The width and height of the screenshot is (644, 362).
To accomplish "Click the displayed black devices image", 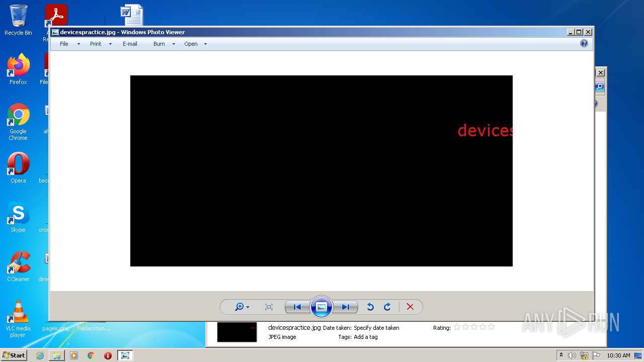I will click(x=321, y=171).
